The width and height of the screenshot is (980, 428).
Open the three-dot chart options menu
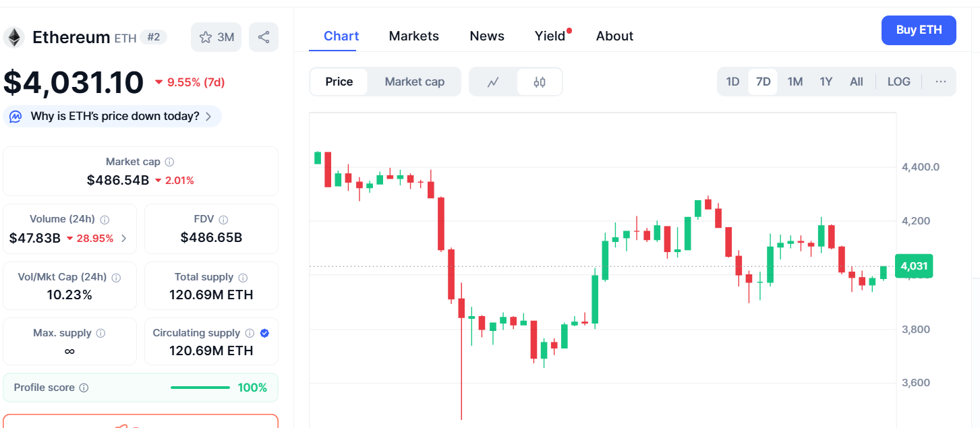941,82
